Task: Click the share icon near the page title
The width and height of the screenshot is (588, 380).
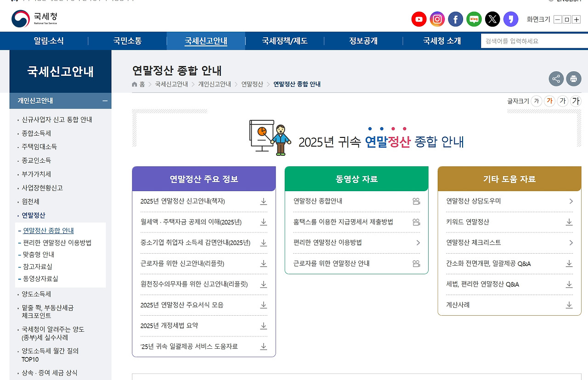Action: pyautogui.click(x=556, y=79)
